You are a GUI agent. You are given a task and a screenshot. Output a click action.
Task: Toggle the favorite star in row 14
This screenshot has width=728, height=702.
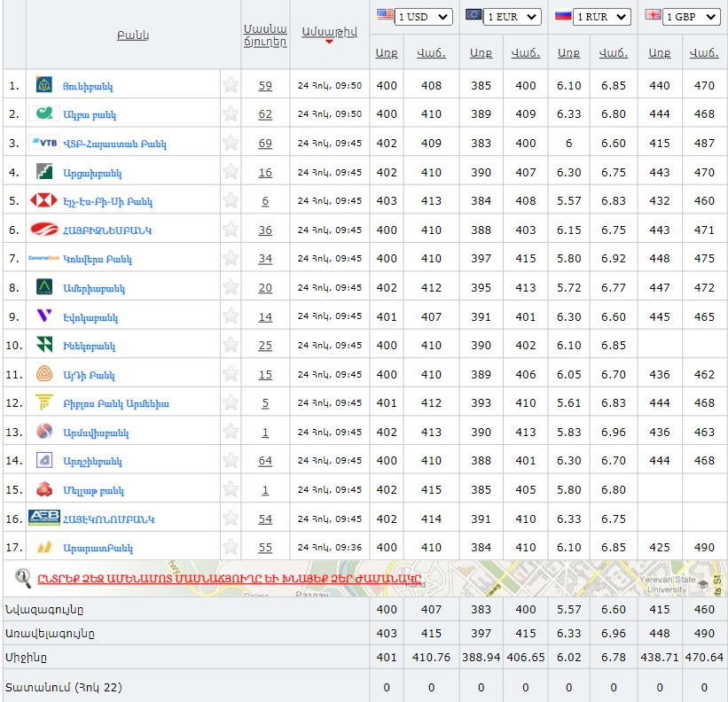(231, 460)
